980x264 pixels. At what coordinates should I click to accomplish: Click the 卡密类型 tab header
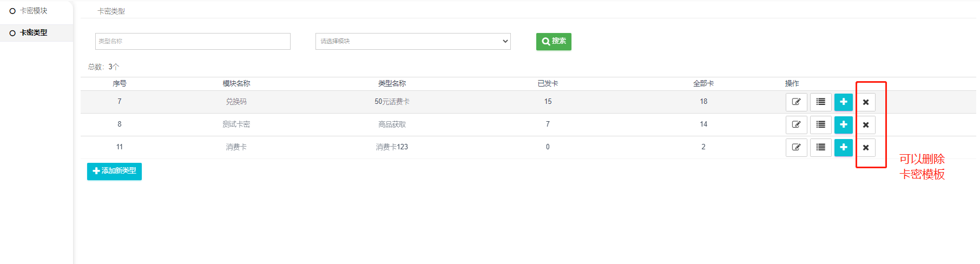click(x=111, y=11)
